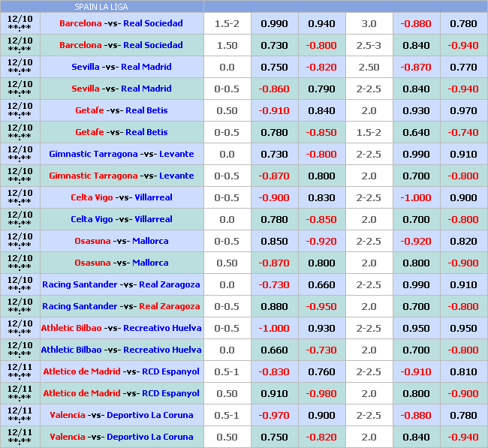Select the 0.790 odds for Sevilla vs Real Madrid
488x448 pixels.
click(x=321, y=89)
